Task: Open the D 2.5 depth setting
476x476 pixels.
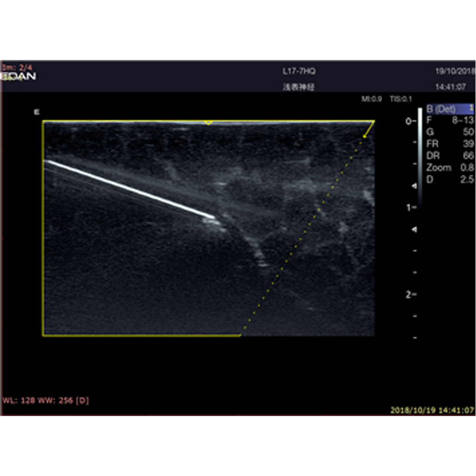Action: coord(450,179)
